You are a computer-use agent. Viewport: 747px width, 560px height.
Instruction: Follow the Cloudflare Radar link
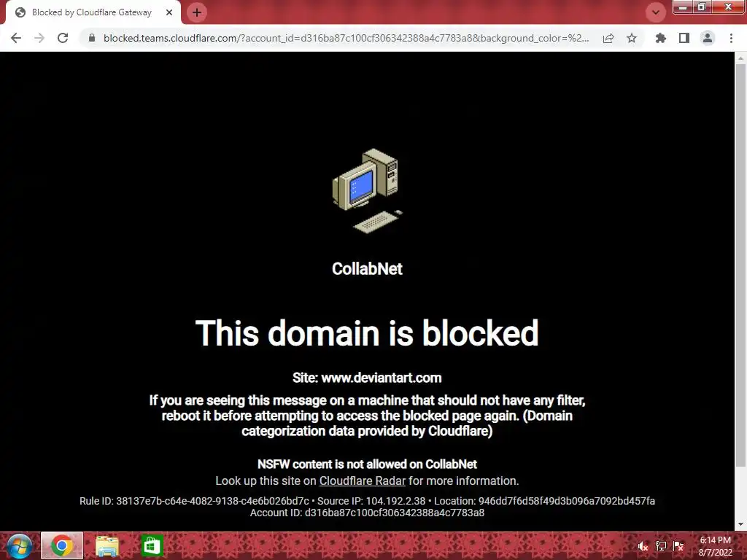[x=362, y=481]
